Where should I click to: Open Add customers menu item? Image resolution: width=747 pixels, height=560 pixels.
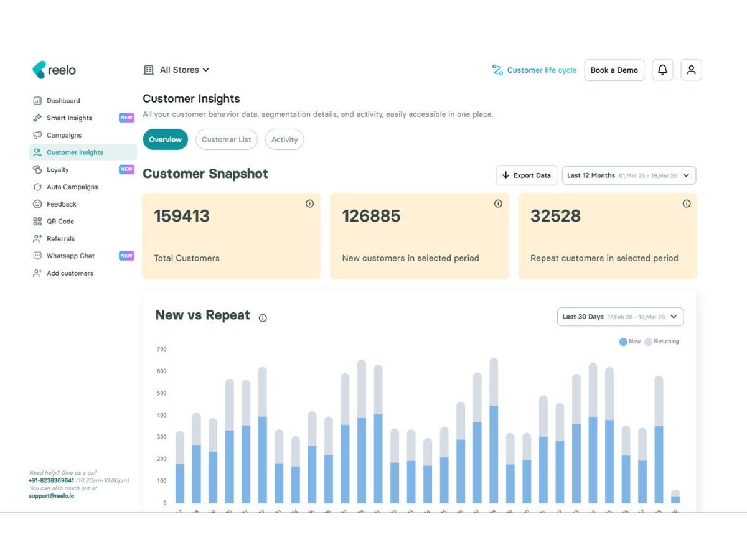point(83,273)
